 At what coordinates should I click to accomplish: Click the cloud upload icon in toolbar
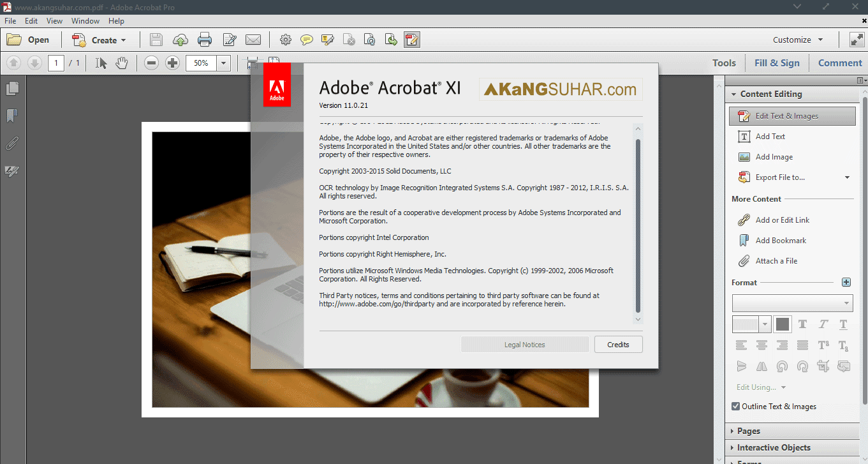coord(180,40)
